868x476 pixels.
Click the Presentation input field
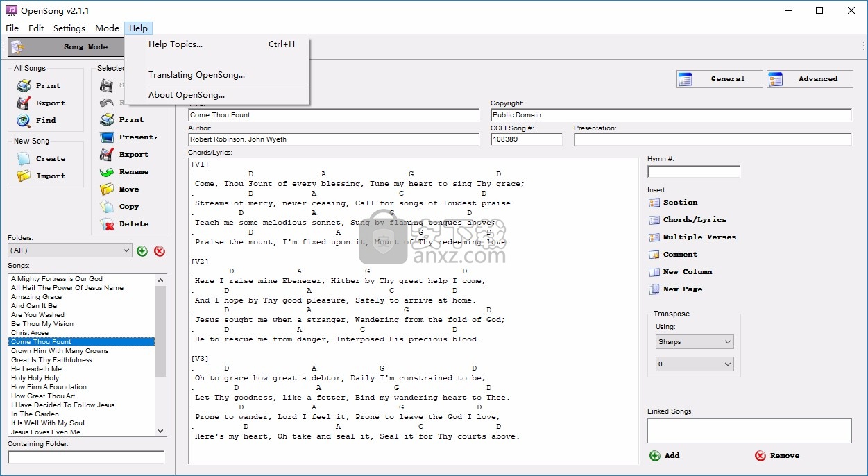(x=713, y=139)
